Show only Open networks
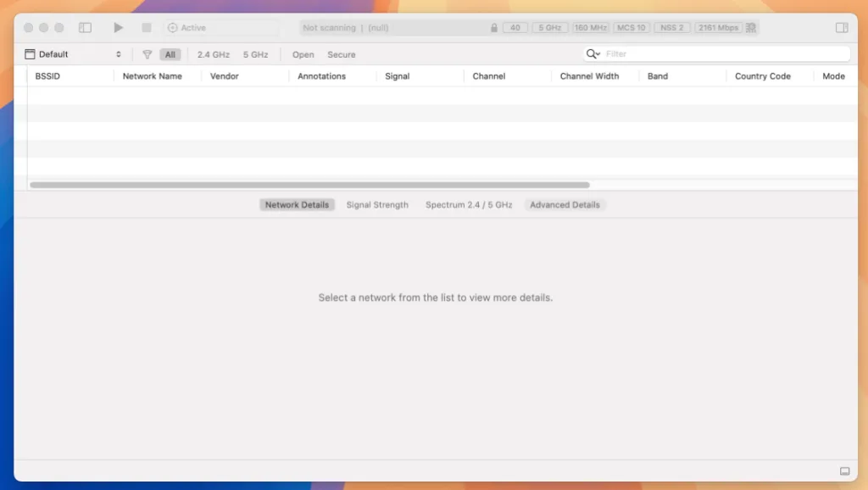Image resolution: width=868 pixels, height=490 pixels. coord(303,54)
